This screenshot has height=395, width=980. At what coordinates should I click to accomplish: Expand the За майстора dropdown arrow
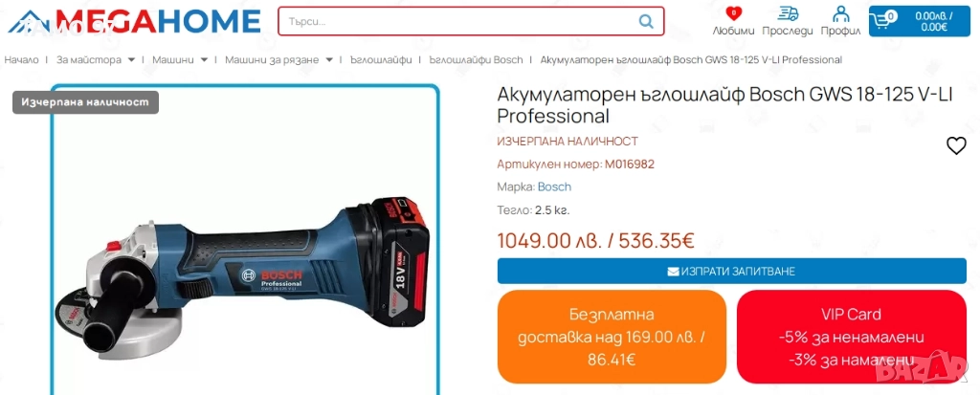(131, 60)
